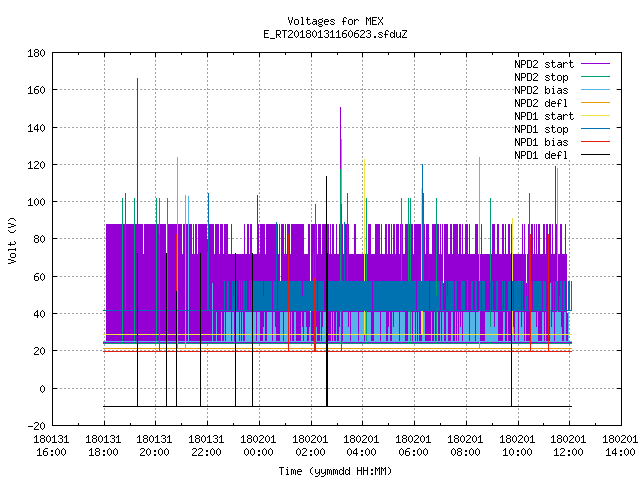640x480 pixels.
Task: Click the purple NPD2 start legend line sample
Action: tap(596, 64)
